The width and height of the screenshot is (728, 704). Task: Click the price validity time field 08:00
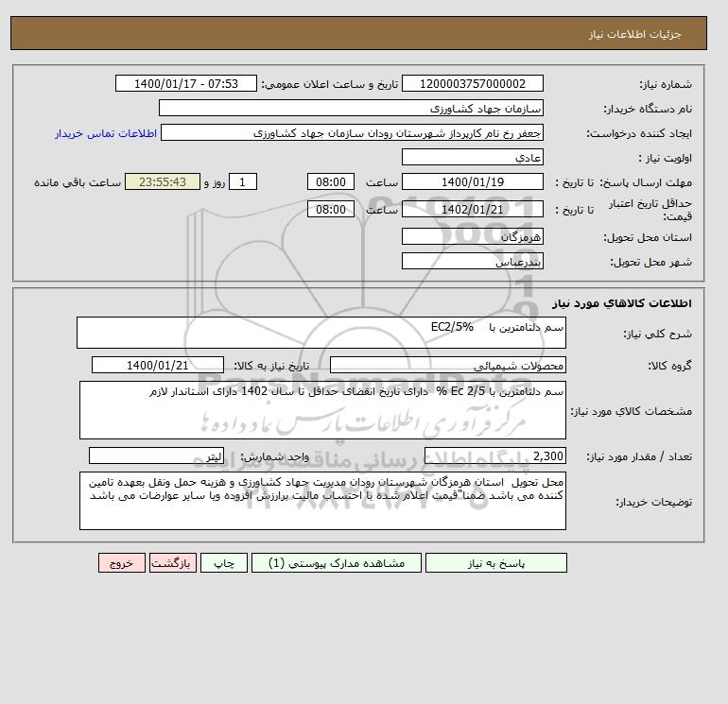click(331, 209)
